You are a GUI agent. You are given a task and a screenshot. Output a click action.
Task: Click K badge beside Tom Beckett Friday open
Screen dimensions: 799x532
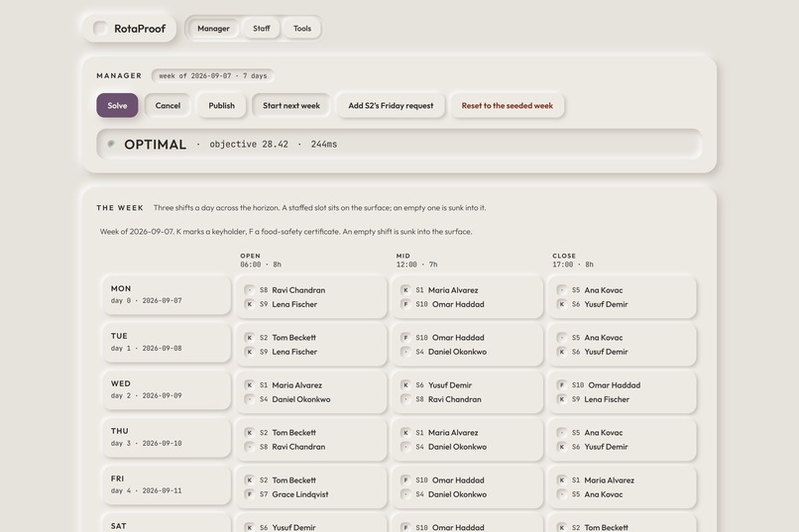click(249, 480)
